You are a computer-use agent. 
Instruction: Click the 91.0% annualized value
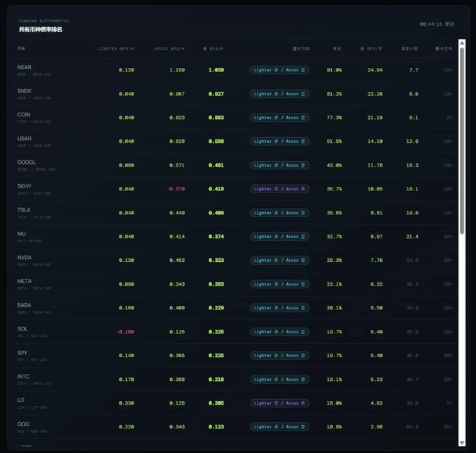click(334, 70)
